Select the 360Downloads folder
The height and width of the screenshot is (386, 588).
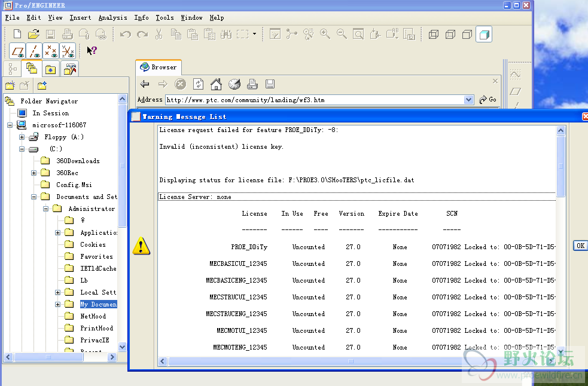click(x=78, y=161)
